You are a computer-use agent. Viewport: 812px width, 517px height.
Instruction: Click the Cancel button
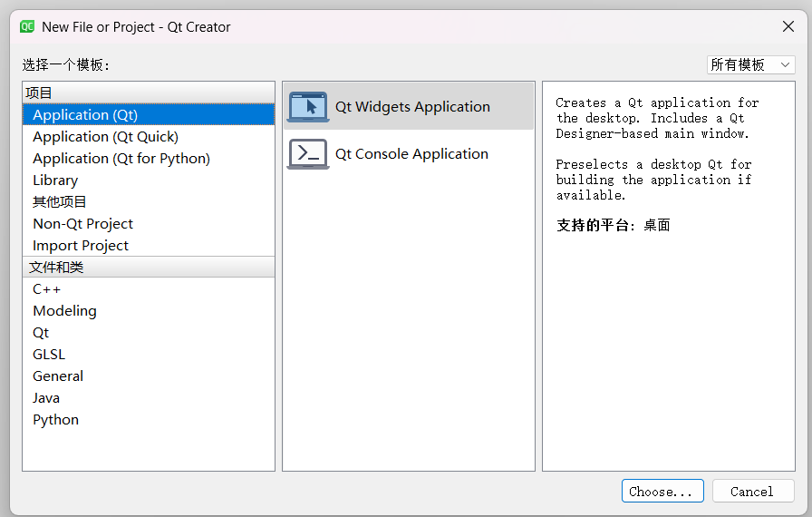753,491
